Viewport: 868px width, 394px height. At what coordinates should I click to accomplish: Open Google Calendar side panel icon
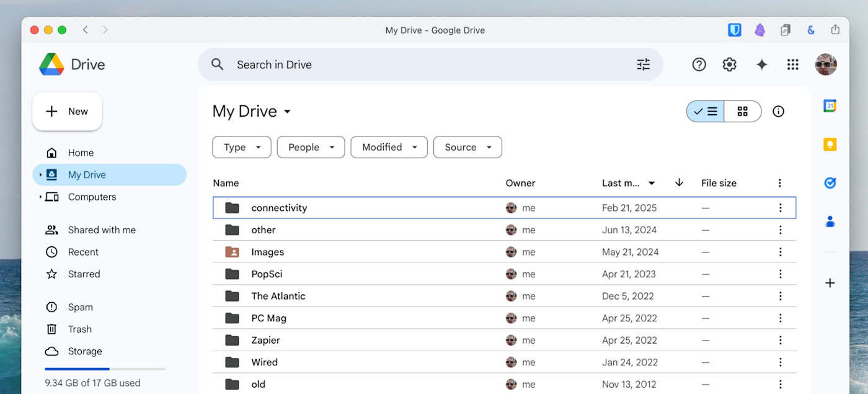(x=830, y=106)
